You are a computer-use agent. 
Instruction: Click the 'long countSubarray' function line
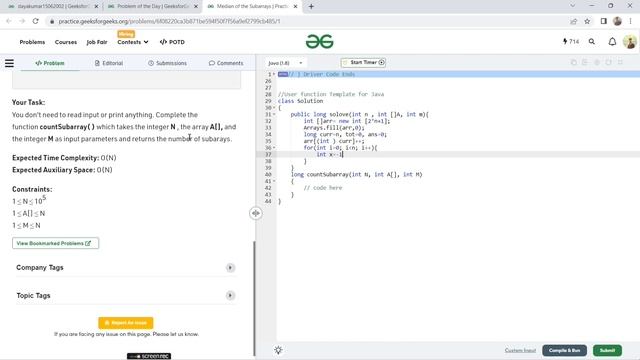click(356, 174)
